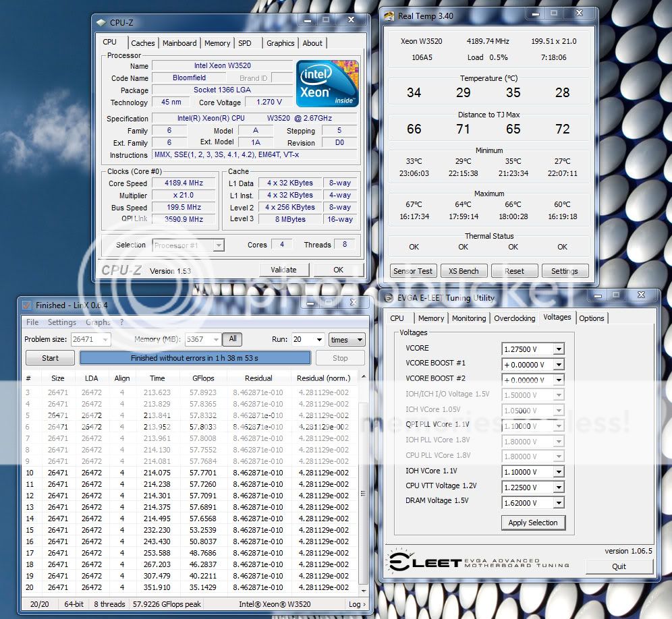Open the times unit dropdown in LinX
Image resolution: width=672 pixels, height=619 pixels.
click(x=347, y=339)
